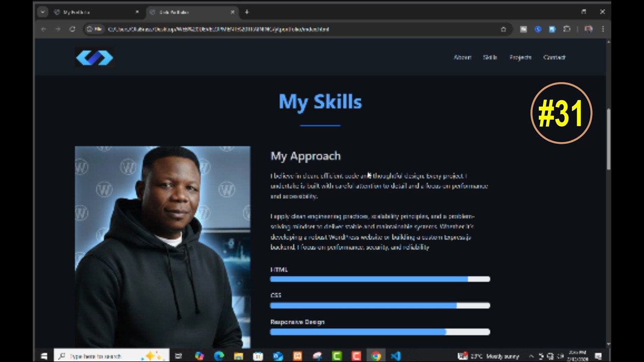Click the HTML skill progress bar
This screenshot has height=362, width=644.
380,279
